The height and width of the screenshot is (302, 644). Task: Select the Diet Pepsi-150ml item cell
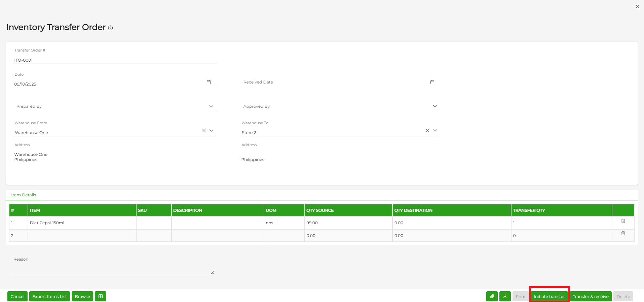tap(82, 223)
